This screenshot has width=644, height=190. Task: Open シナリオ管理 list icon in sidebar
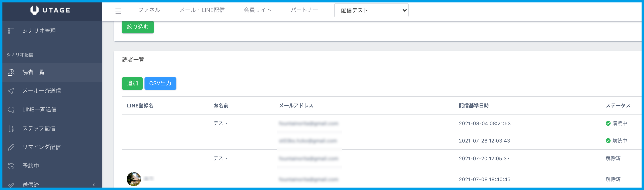click(x=11, y=31)
